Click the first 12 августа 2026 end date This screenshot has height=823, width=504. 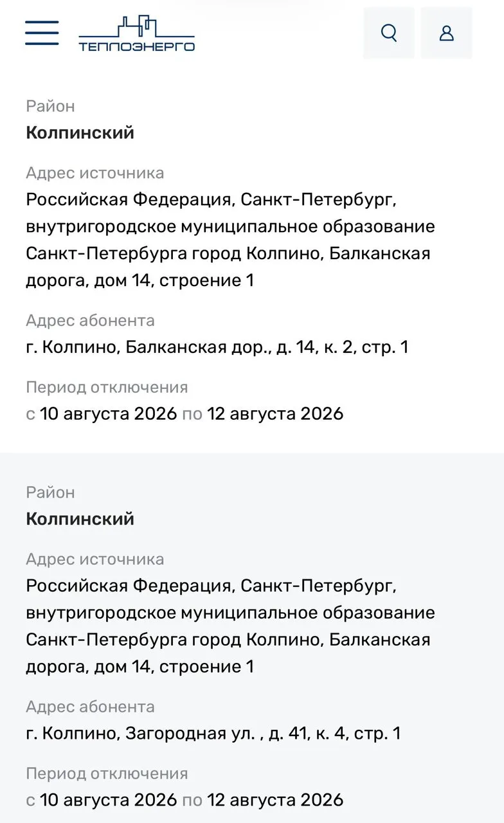coord(276,413)
